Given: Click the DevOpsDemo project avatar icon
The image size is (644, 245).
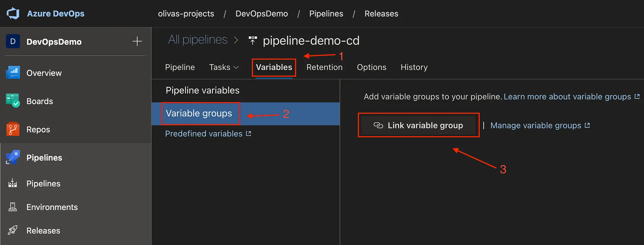Looking at the screenshot, I should pos(13,41).
